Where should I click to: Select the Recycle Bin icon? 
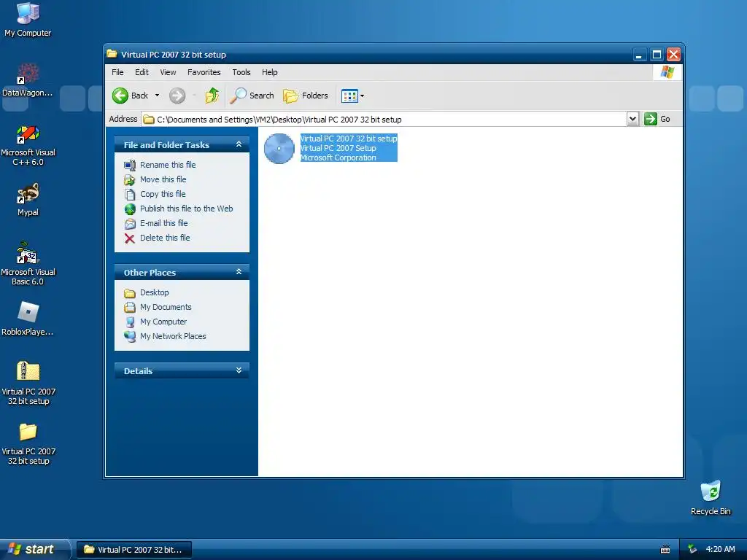click(x=711, y=497)
